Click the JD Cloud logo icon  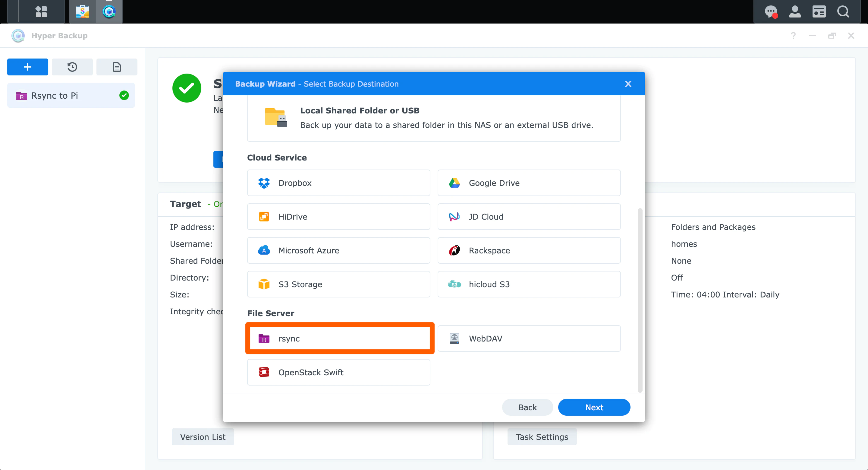click(454, 217)
